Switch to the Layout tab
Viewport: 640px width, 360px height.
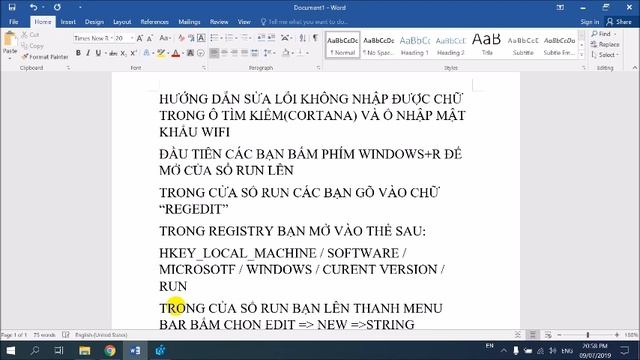(122, 22)
